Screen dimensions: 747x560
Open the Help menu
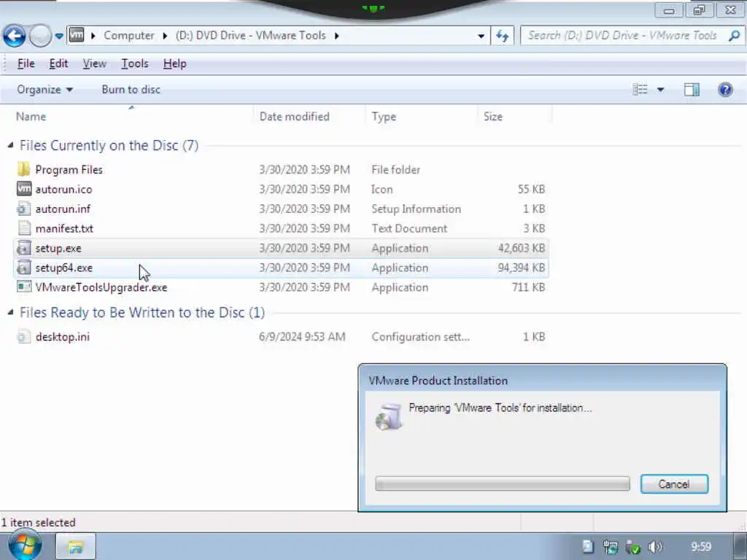[174, 63]
